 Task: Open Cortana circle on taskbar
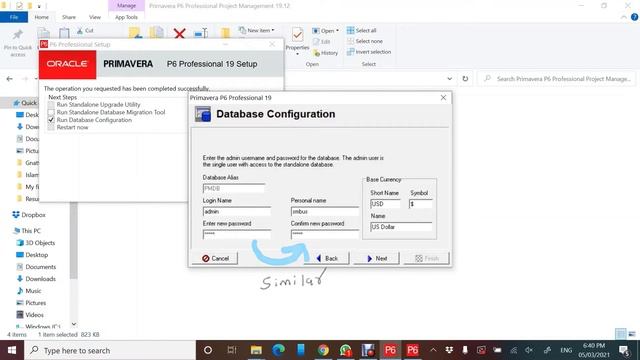click(x=208, y=350)
